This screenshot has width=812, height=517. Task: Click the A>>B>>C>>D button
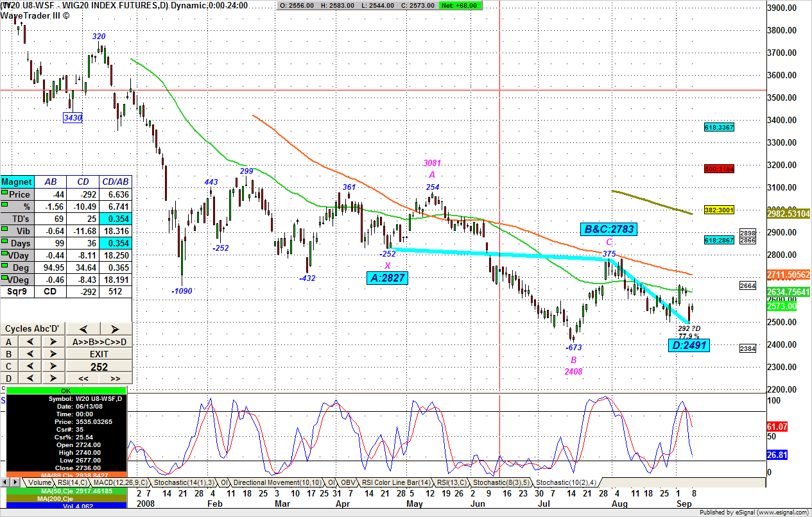(99, 341)
